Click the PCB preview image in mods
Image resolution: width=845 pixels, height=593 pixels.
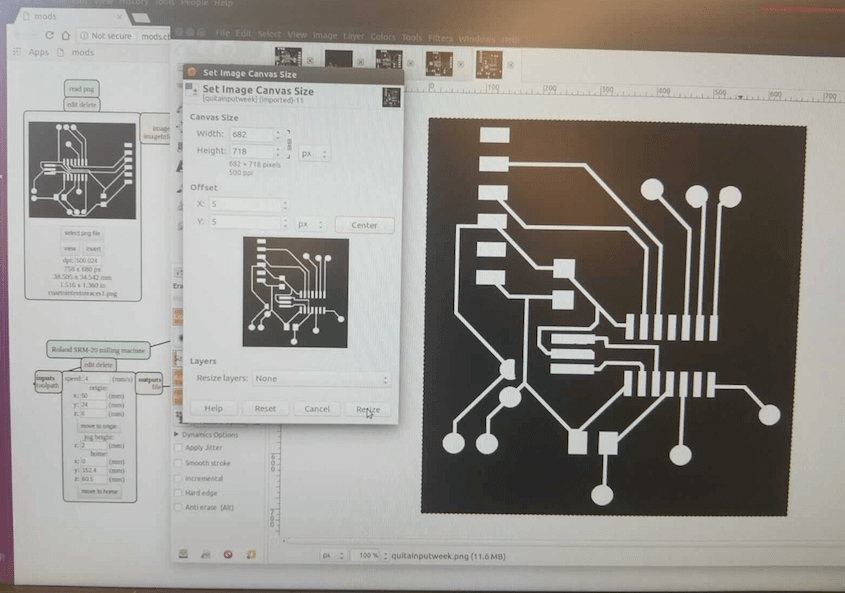pos(82,170)
